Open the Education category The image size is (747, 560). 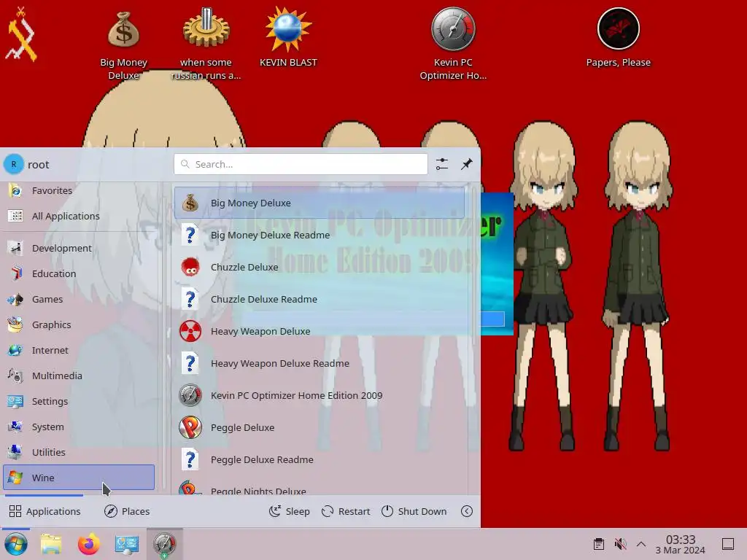[x=79, y=274]
